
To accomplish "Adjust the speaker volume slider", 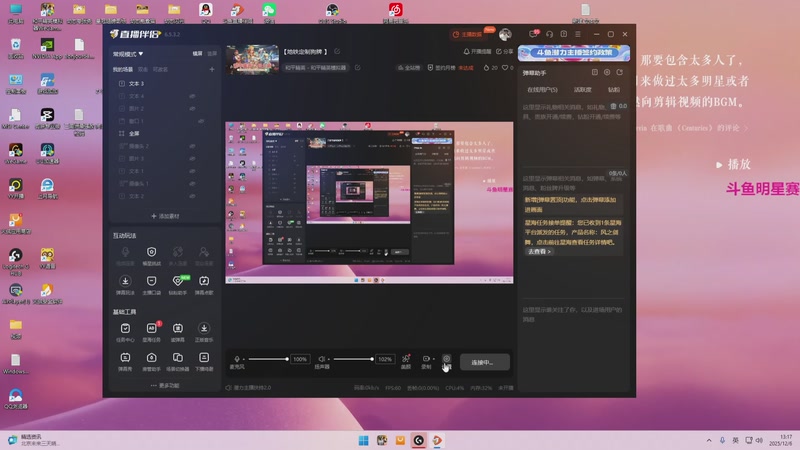I will pyautogui.click(x=353, y=359).
